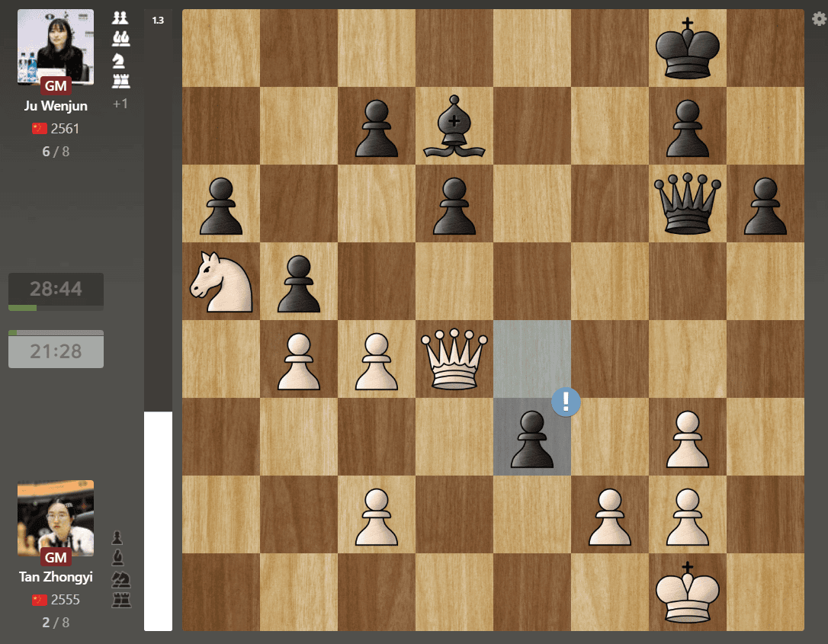The height and width of the screenshot is (644, 828).
Task: Click the highlighted black pawn on e3
Action: [532, 438]
